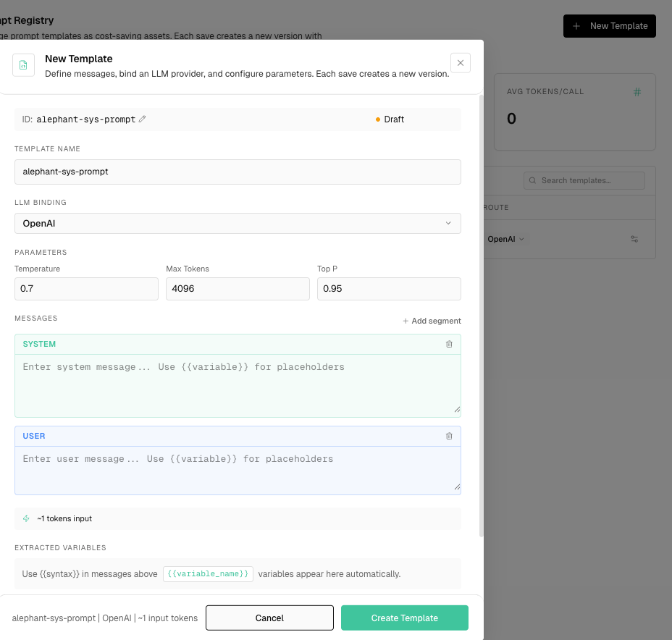
Task: Click the ID alephant-sys-prompt text
Action: 79,119
